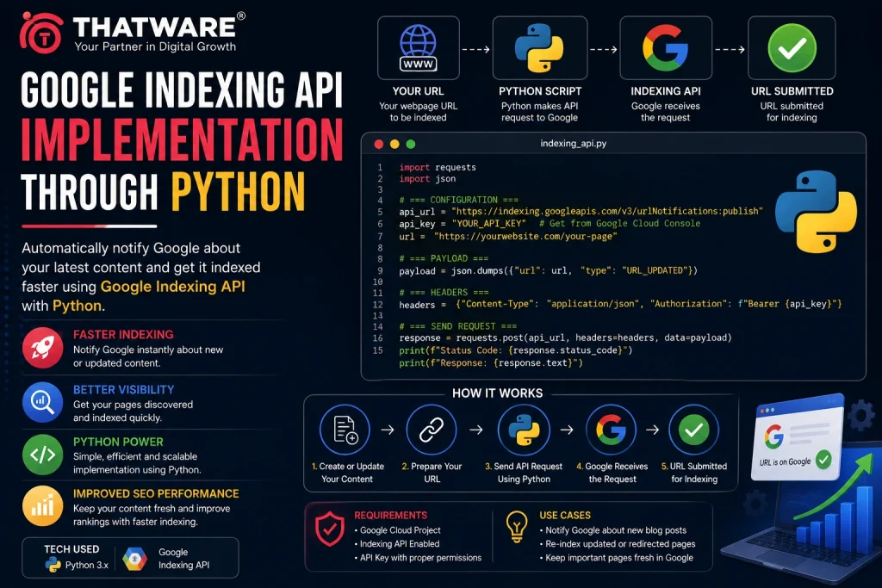This screenshot has width=882, height=588.
Task: Click 'Google Cloud Project' requirement bullet
Action: tap(398, 530)
